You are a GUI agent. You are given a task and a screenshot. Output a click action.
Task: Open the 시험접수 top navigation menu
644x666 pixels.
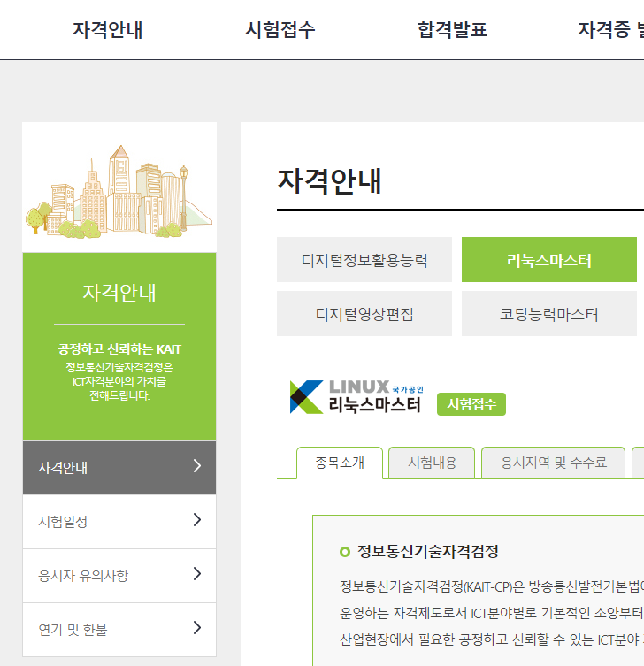pyautogui.click(x=280, y=30)
